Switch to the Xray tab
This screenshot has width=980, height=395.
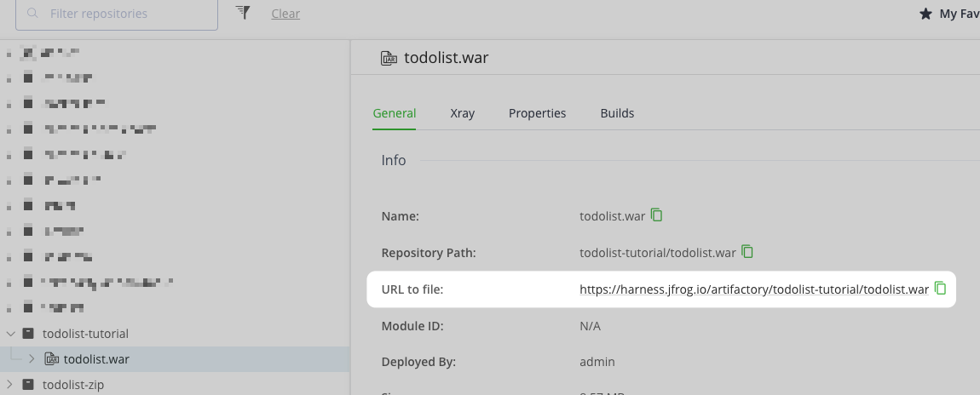[462, 113]
